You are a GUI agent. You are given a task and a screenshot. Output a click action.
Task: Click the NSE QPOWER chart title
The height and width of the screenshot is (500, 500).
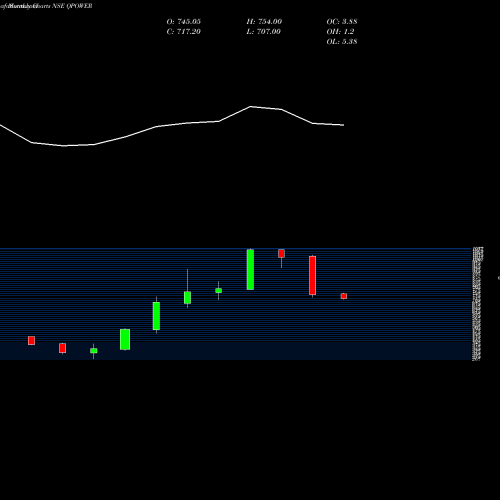(72, 6)
